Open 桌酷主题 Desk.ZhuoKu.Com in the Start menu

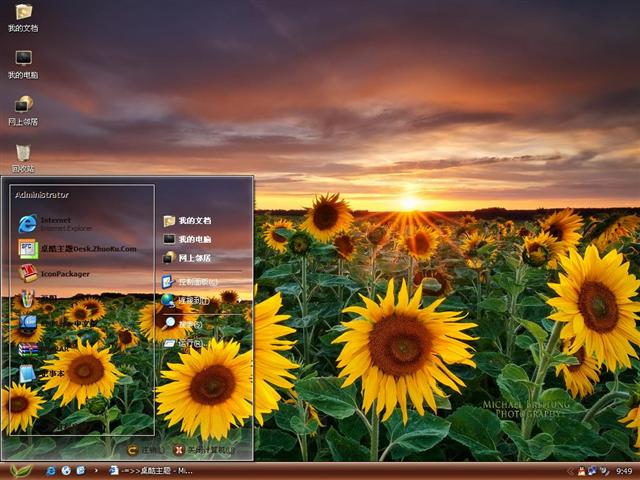point(77,249)
